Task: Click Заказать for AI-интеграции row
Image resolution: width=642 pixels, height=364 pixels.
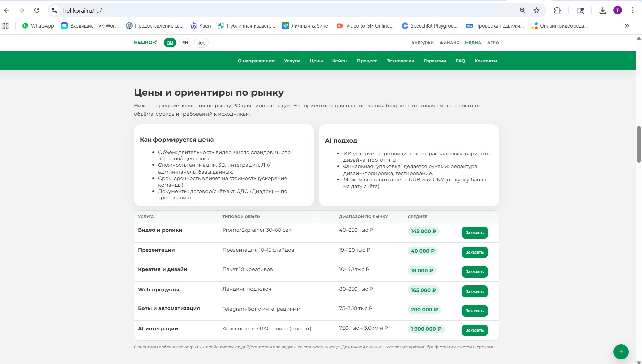Action: (x=474, y=330)
